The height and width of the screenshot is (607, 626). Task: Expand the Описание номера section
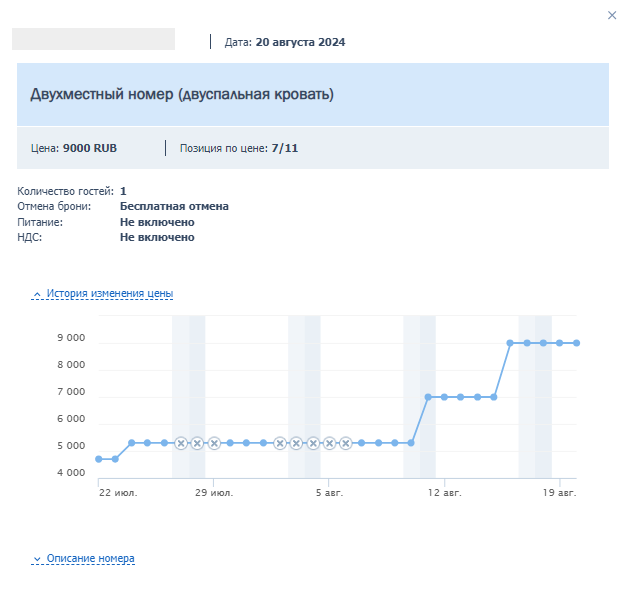point(83,558)
